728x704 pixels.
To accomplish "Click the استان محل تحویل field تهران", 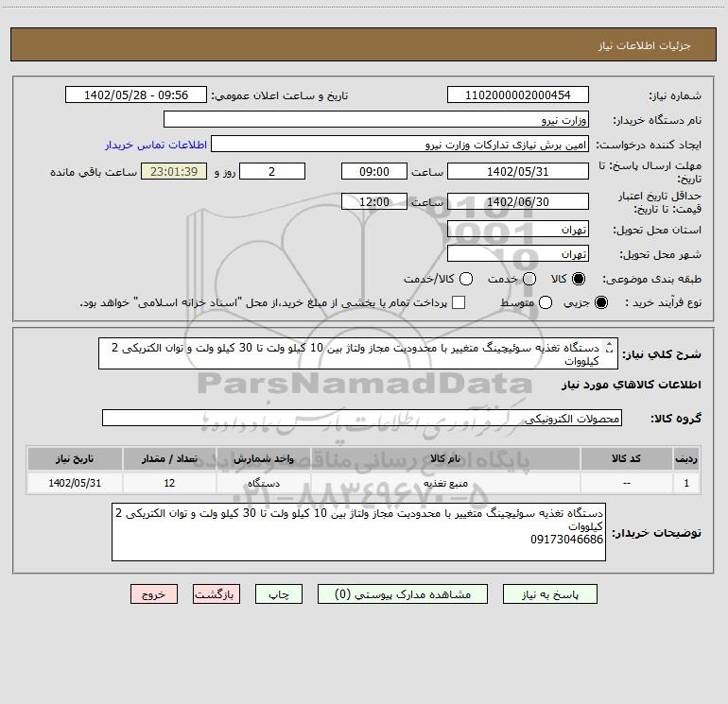I will (x=518, y=229).
